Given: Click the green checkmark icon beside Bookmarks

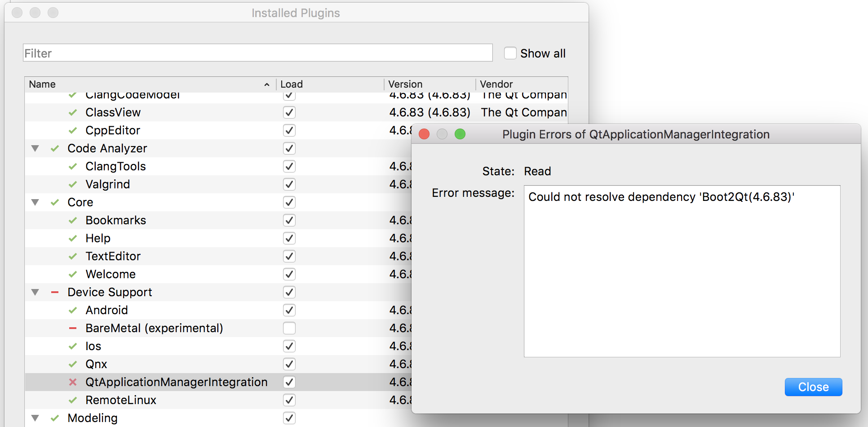Looking at the screenshot, I should pos(72,220).
